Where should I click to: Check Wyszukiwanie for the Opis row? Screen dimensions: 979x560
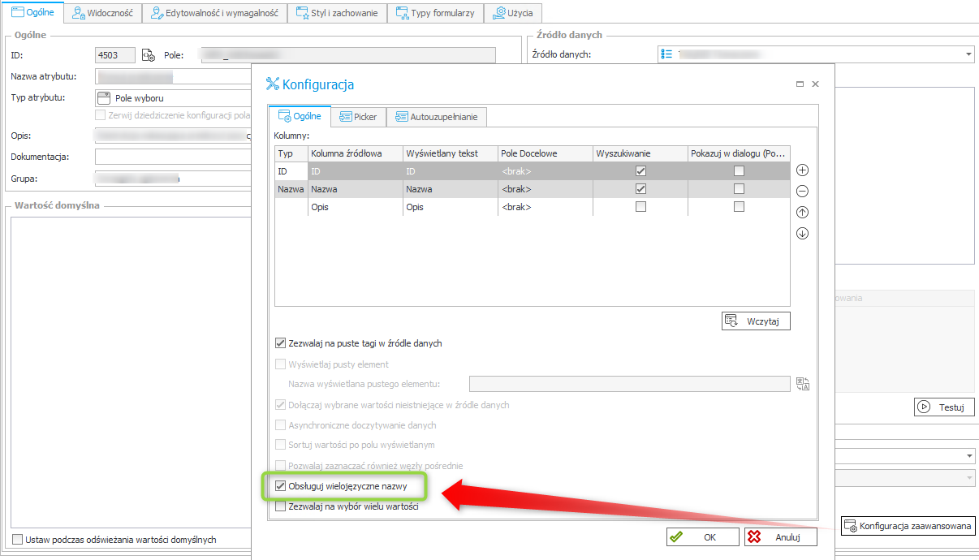pos(641,207)
